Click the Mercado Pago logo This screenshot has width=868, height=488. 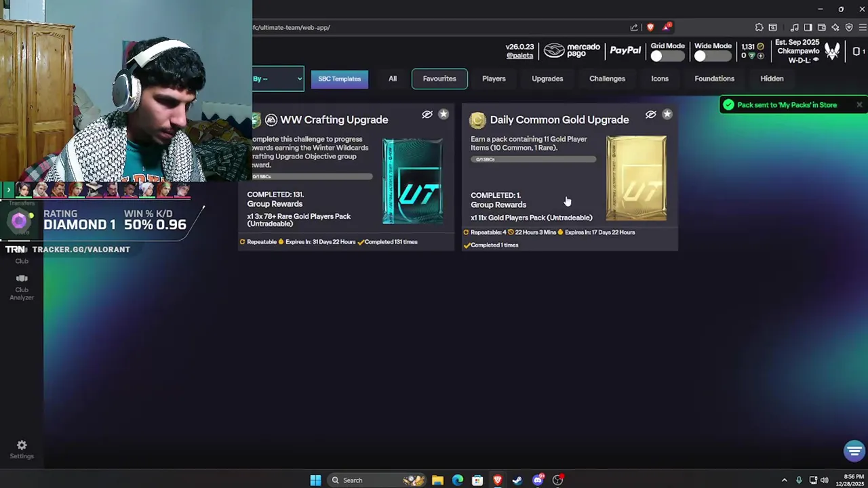[x=572, y=51]
